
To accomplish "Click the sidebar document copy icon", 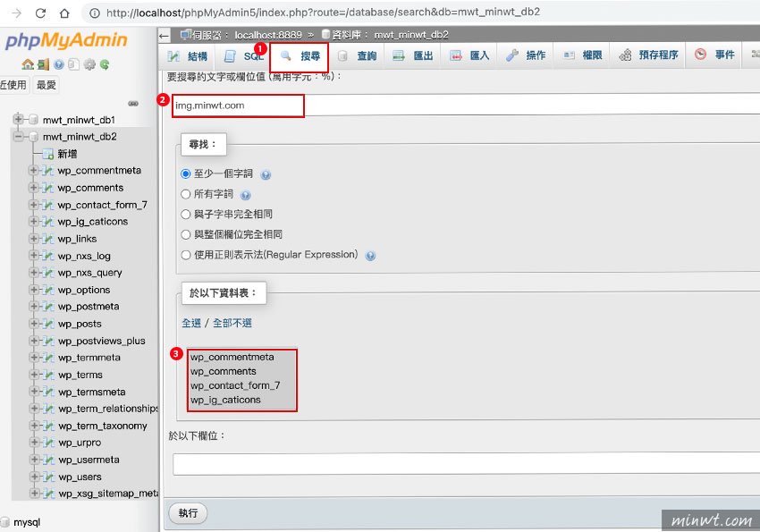I will 73,64.
